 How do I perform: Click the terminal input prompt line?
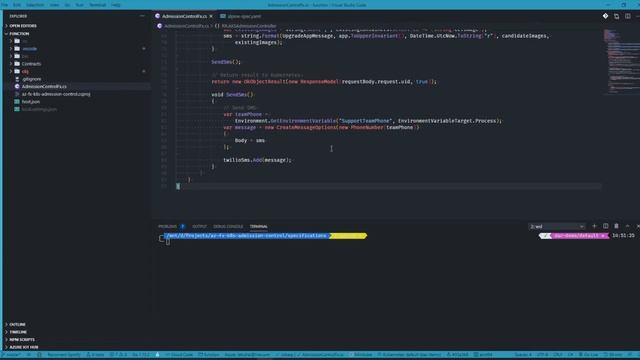coord(168,242)
